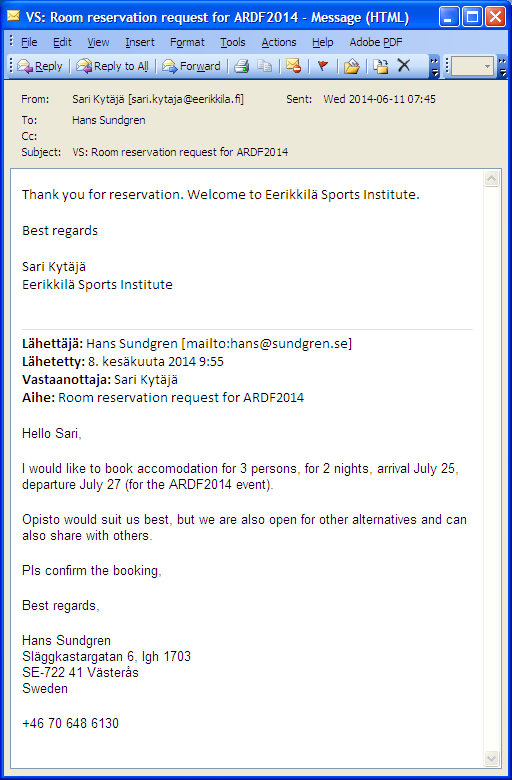Open the Tools menu

click(x=233, y=42)
